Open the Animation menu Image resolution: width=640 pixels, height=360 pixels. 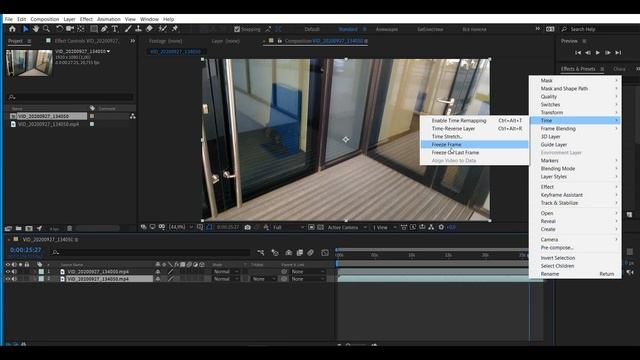point(109,19)
